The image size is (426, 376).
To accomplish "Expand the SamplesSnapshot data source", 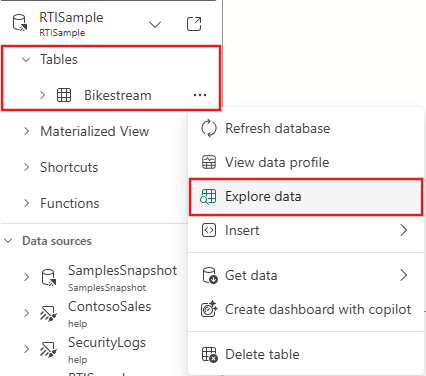I will (x=27, y=277).
